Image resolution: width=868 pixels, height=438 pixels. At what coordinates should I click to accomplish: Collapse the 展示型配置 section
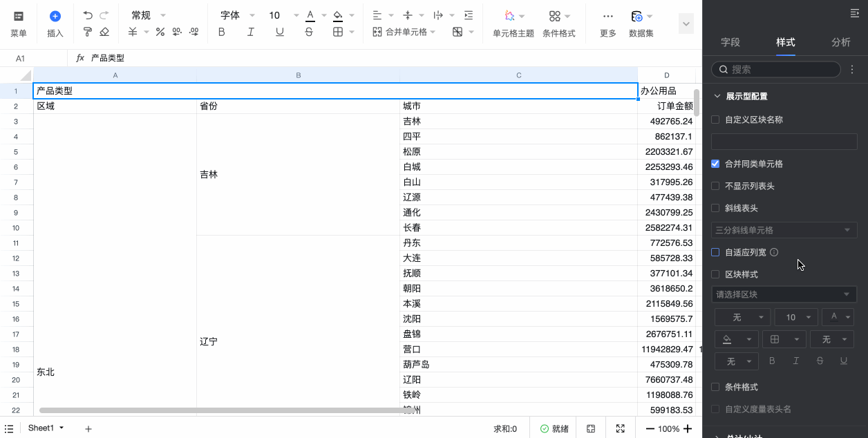tap(717, 96)
